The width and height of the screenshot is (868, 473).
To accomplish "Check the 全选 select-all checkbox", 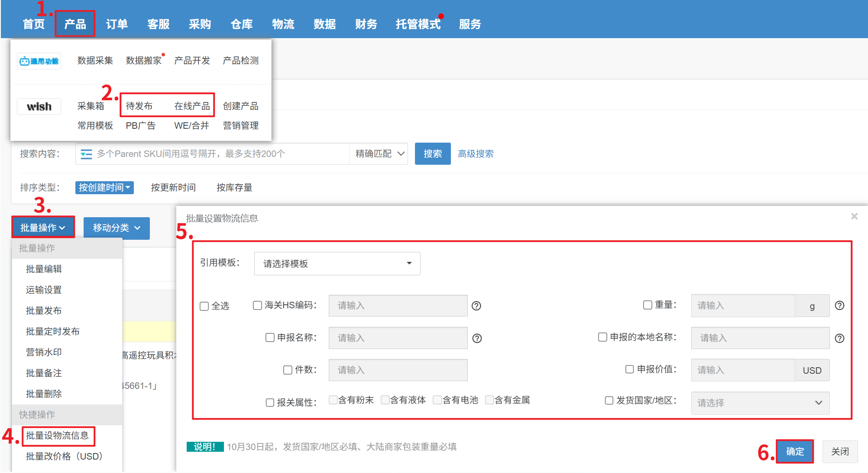I will coord(204,307).
